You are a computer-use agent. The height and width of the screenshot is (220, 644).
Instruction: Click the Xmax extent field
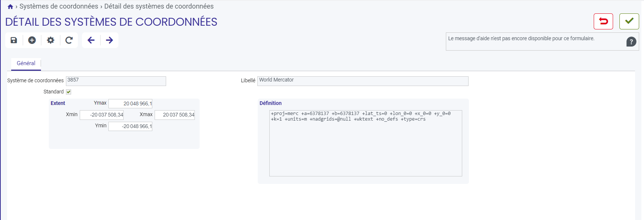click(x=175, y=115)
